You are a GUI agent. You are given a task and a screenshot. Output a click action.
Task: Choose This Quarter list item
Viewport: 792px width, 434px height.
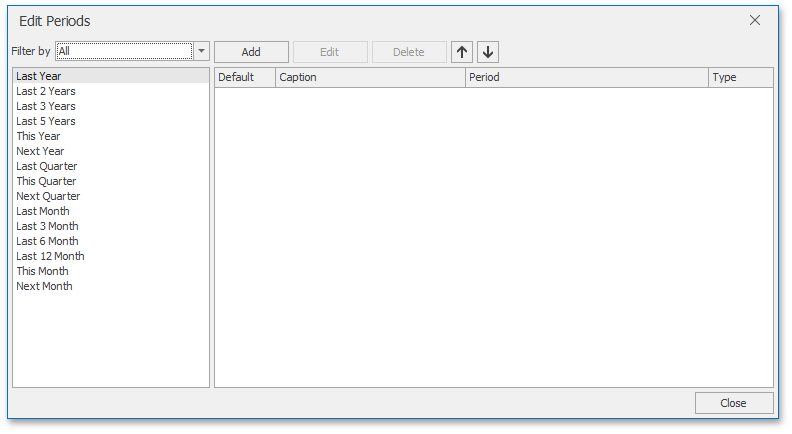click(x=46, y=181)
